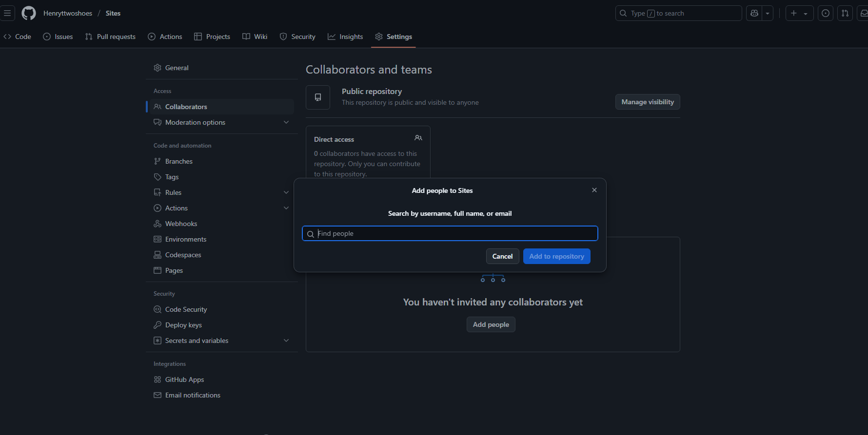Cancel the Add people dialog
This screenshot has height=435, width=868.
(502, 256)
